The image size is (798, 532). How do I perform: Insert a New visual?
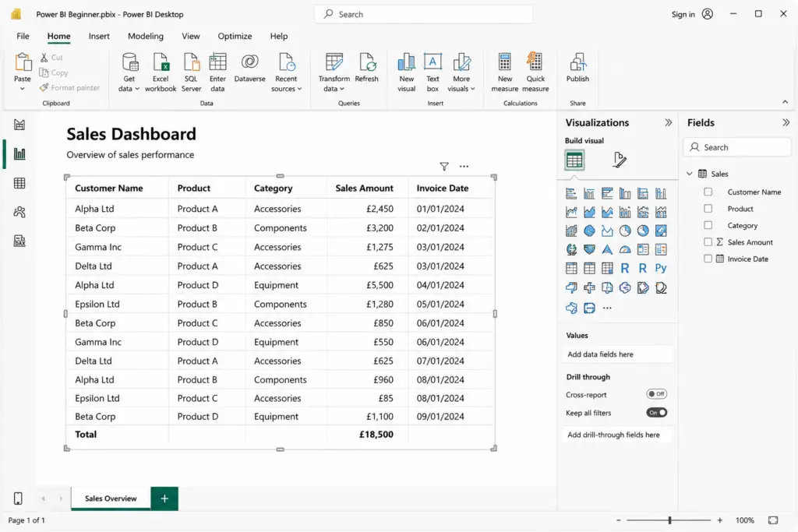click(x=406, y=72)
